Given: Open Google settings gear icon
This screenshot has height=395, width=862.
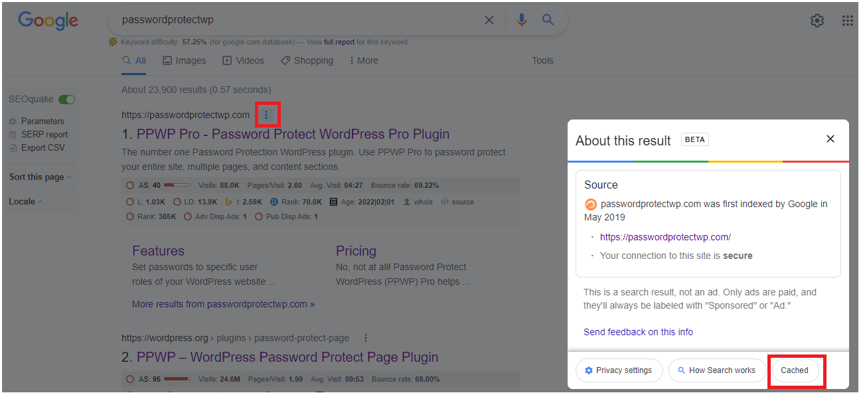Looking at the screenshot, I should coord(817,21).
